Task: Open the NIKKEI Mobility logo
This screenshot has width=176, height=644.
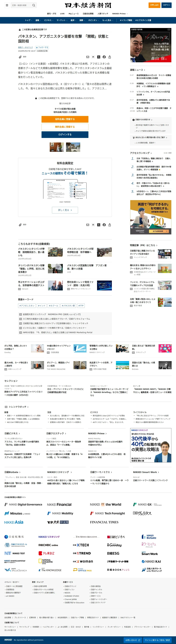Action: coord(60,513)
